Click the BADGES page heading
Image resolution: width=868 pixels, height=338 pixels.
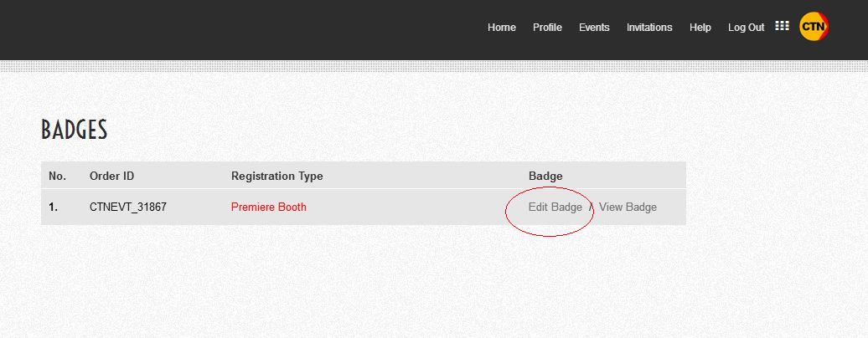pyautogui.click(x=75, y=131)
